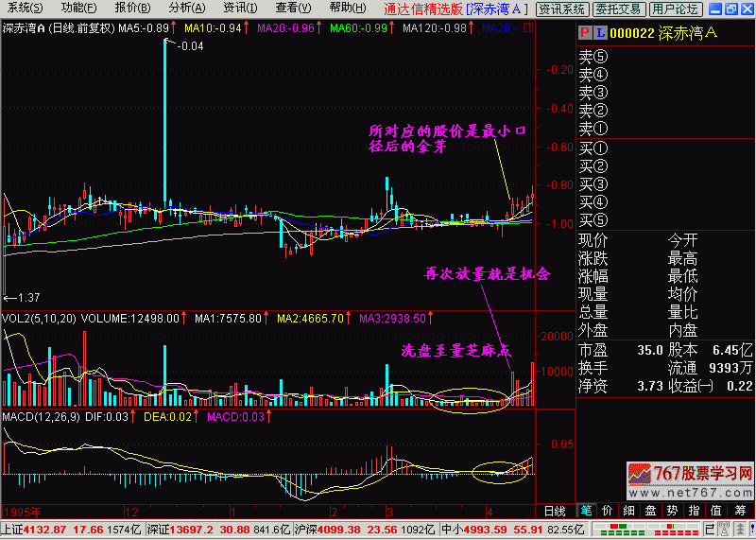Click the blue L icon beside stock code
Image resolution: width=756 pixels, height=540 pixels.
(599, 33)
